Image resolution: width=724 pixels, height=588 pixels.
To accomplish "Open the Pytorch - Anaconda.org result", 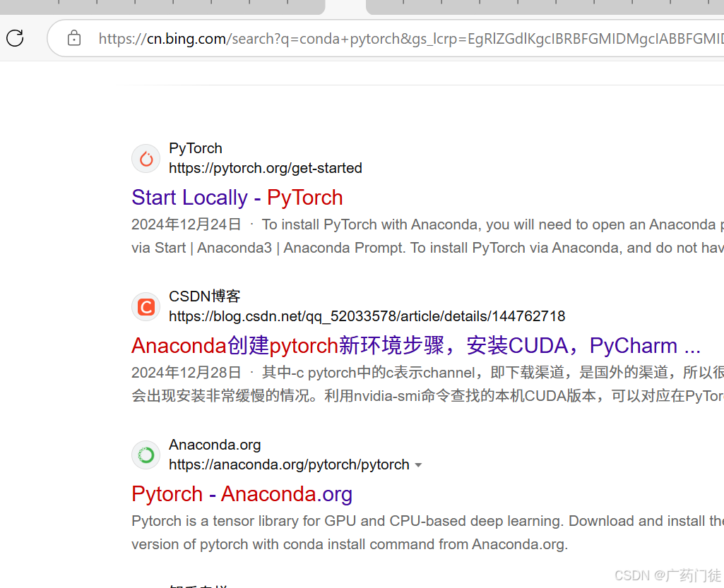I will pyautogui.click(x=242, y=494).
